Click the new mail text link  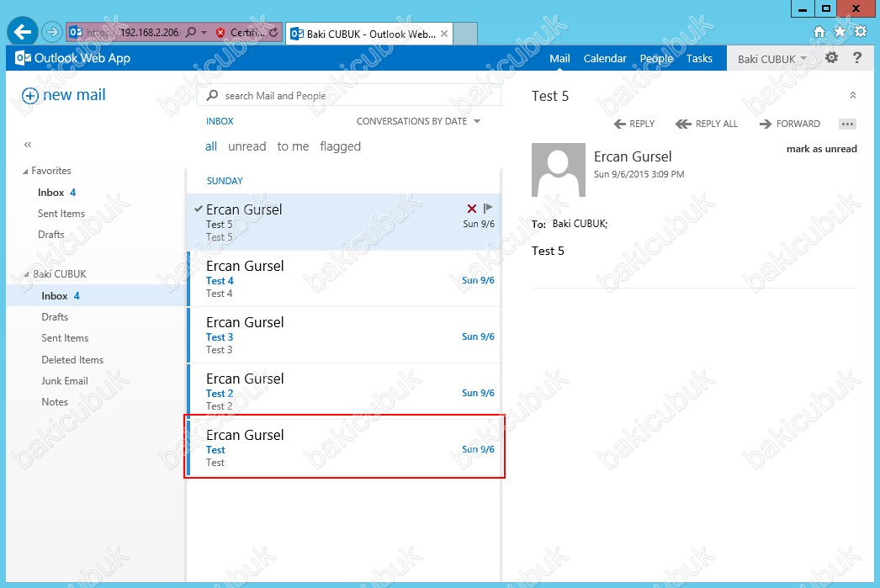click(74, 95)
